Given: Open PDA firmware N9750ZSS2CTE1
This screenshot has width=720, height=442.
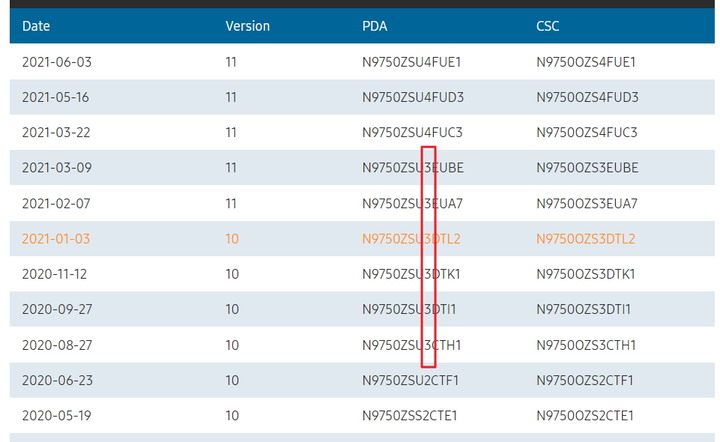Looking at the screenshot, I should [x=410, y=416].
